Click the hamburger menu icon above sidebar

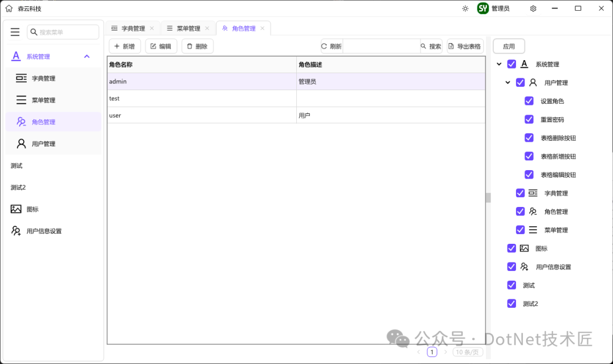(x=15, y=32)
